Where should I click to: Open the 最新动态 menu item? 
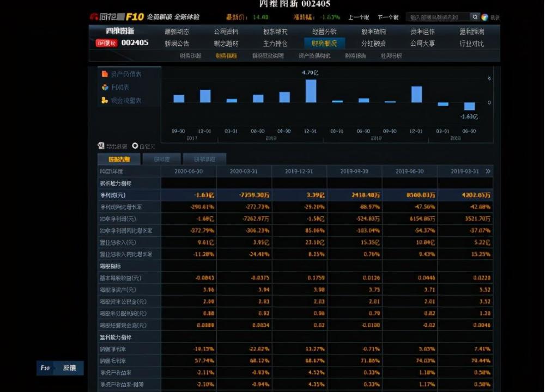point(177,32)
